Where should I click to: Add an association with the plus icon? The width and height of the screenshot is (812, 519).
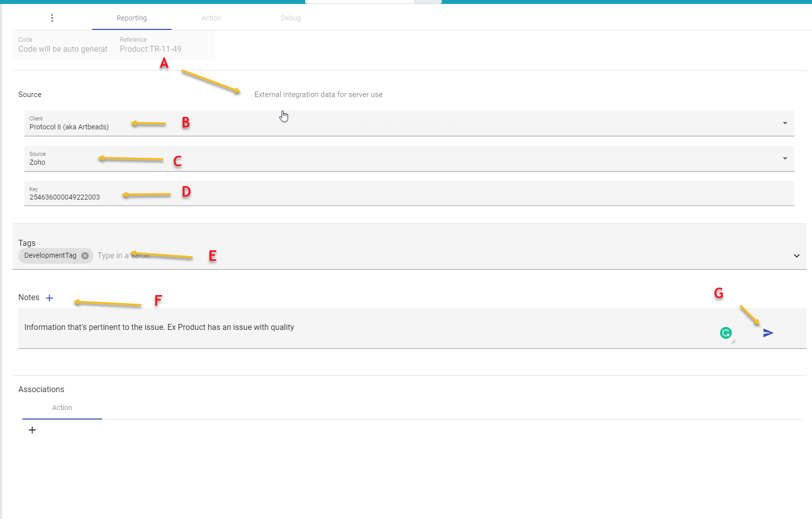coord(32,430)
